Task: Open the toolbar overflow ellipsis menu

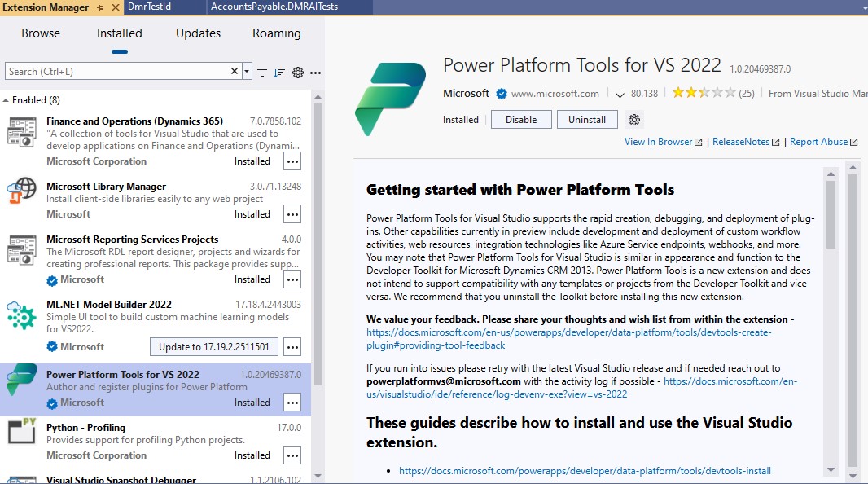Action: pos(316,73)
